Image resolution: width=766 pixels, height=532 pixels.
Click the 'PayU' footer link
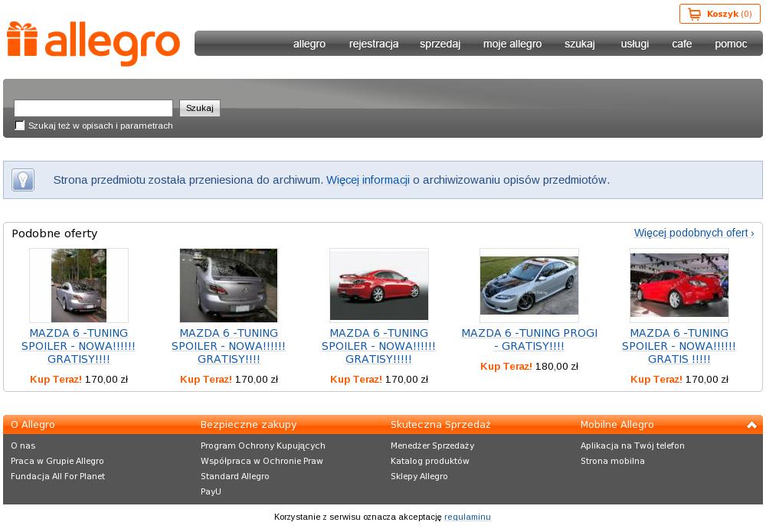pos(211,491)
